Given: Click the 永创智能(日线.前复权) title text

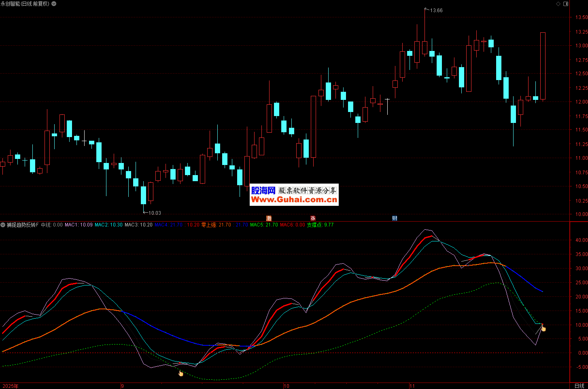Looking at the screenshot, I should coord(25,4).
